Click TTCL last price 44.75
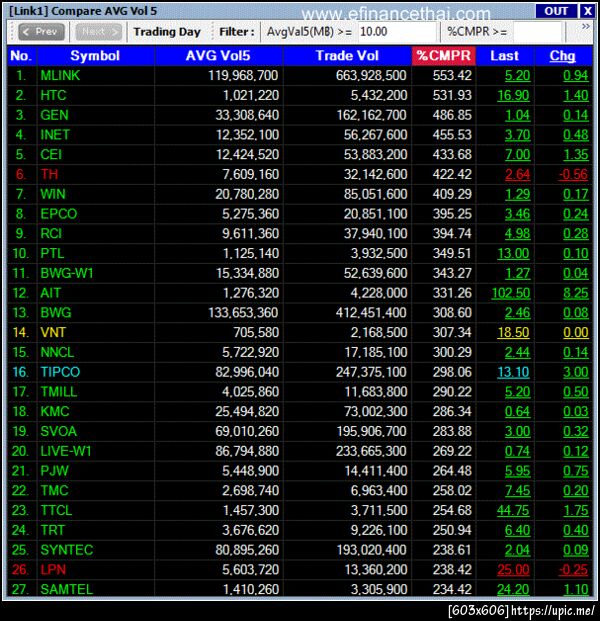Screen dimensions: 600x621 (513, 510)
